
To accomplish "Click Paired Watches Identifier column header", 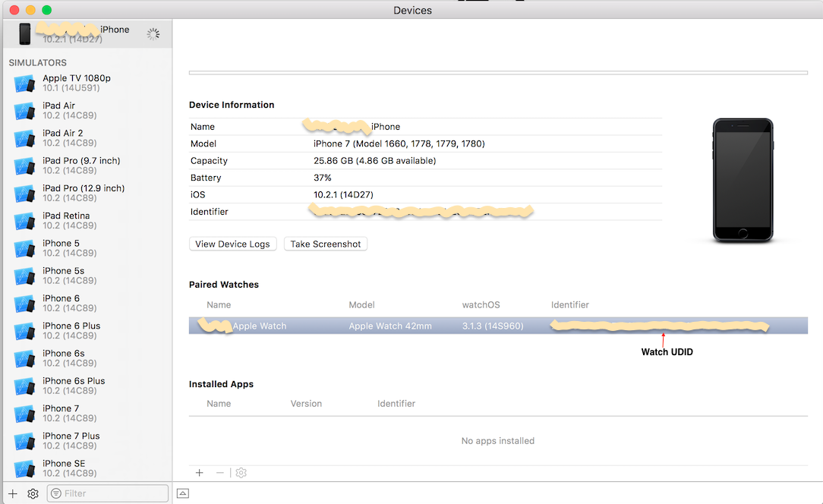I will click(570, 304).
